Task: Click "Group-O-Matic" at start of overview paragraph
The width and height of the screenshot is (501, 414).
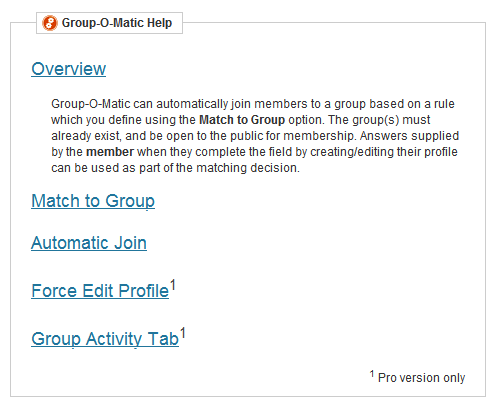Action: pos(91,104)
